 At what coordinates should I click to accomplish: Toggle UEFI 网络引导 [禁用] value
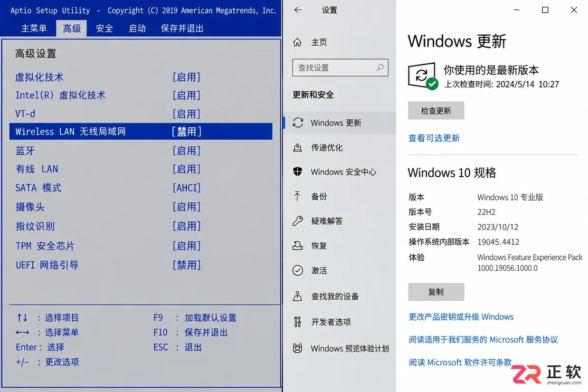[x=186, y=265]
